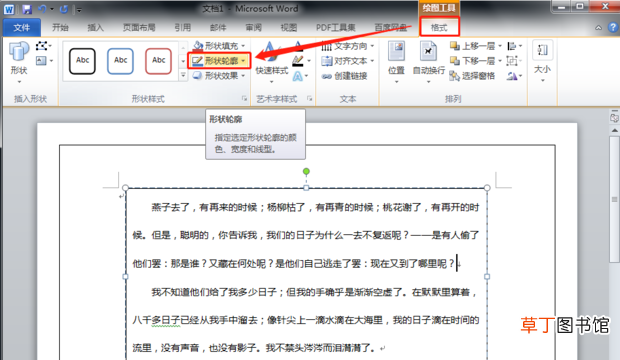Open the 形状轮廓 shape outline menu
This screenshot has width=620, height=360.
(219, 61)
